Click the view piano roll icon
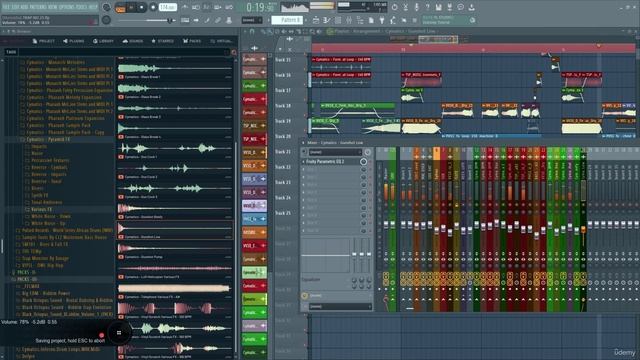This screenshot has width=640, height=360. coord(327,20)
